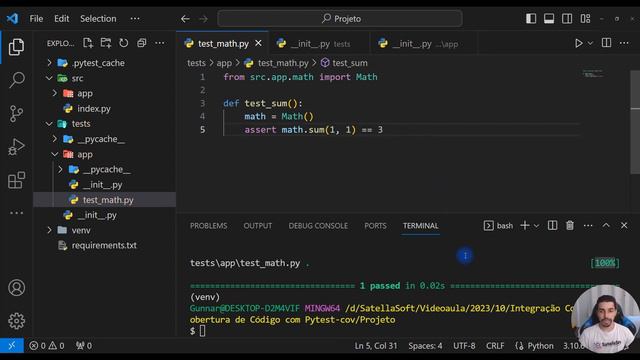Screen dimensions: 640x360
Task: Open Explorer views and more actions
Action: point(160,43)
